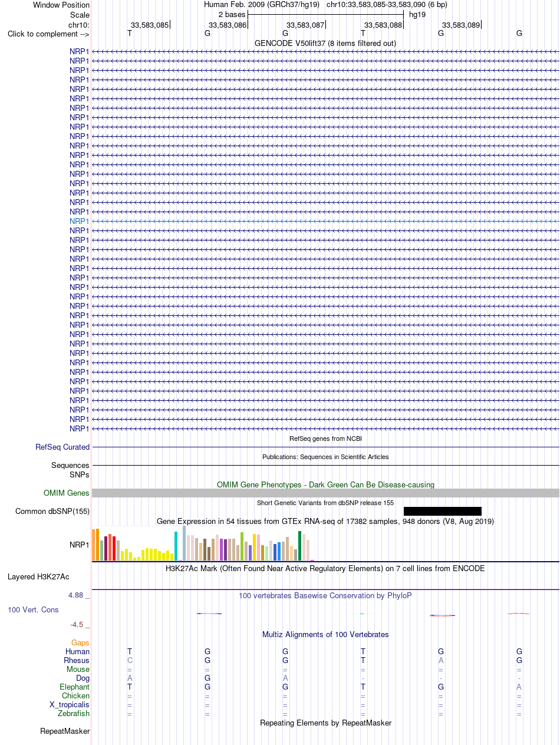The image size is (560, 745).
Task: Click the A base in Rhesus row
Action: (440, 660)
